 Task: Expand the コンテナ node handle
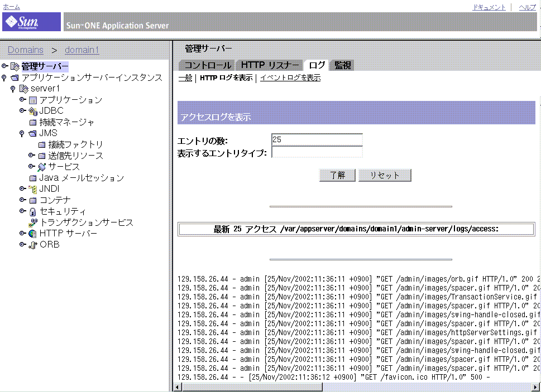(x=23, y=200)
